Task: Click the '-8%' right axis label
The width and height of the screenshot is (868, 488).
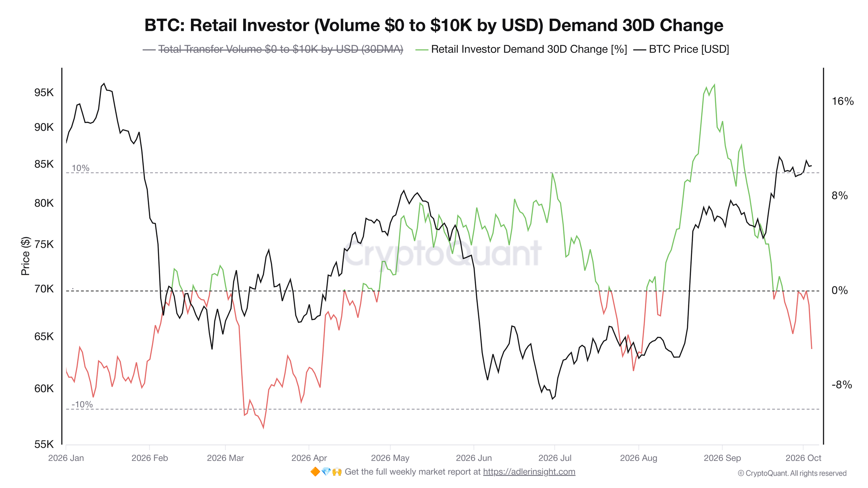Action: pyautogui.click(x=842, y=385)
